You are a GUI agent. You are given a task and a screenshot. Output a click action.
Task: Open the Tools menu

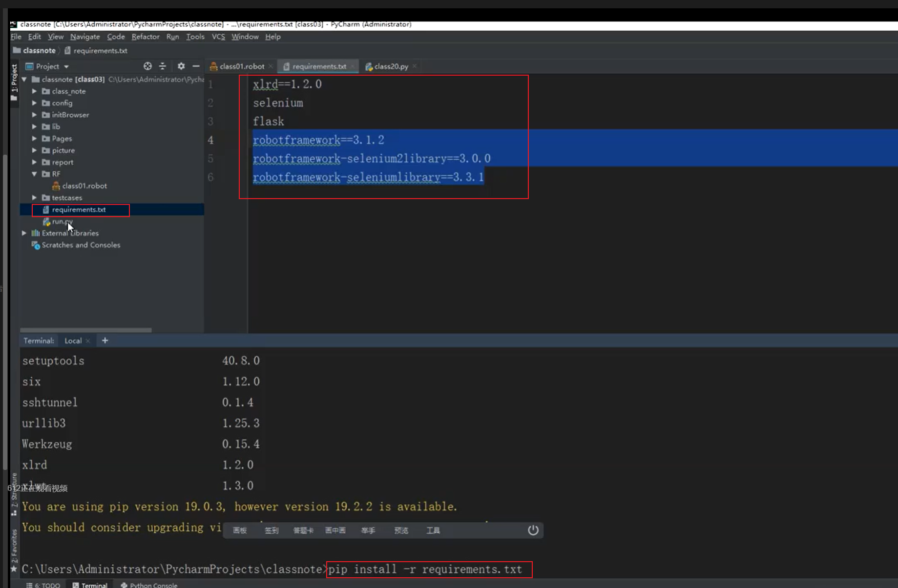tap(195, 37)
